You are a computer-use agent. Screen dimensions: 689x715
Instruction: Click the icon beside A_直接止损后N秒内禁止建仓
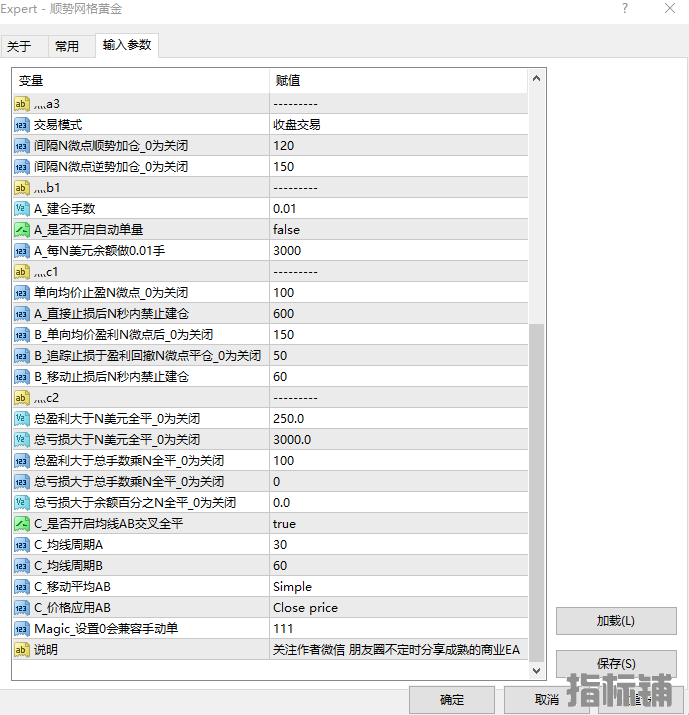coord(21,314)
